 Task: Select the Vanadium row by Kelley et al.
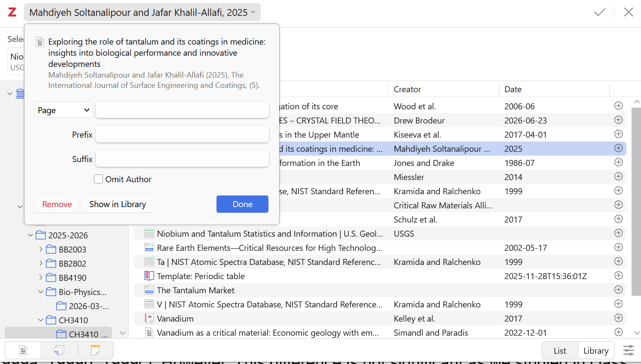tap(380, 319)
